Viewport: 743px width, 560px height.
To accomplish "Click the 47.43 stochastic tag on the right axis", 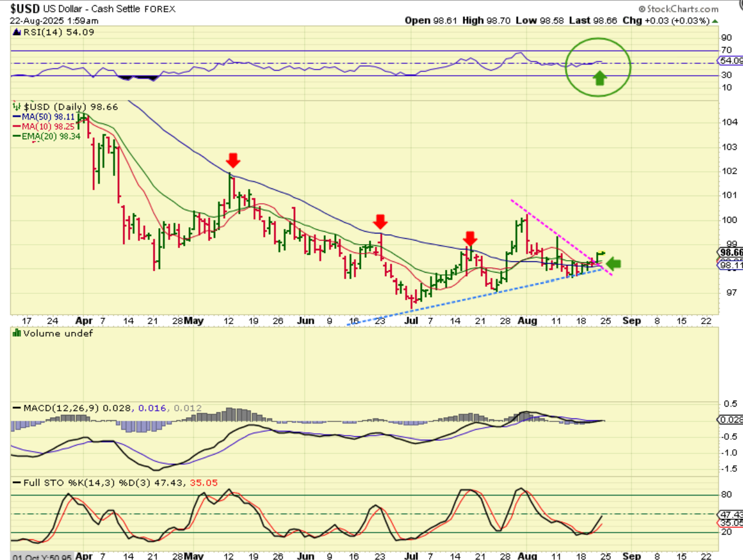I will click(x=731, y=514).
